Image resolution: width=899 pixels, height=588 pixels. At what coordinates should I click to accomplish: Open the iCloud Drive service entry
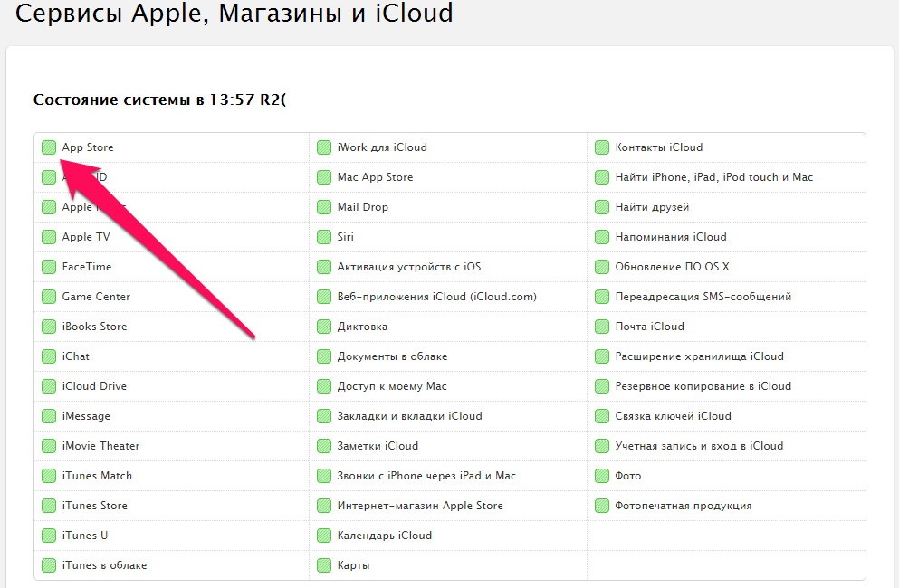pyautogui.click(x=94, y=385)
